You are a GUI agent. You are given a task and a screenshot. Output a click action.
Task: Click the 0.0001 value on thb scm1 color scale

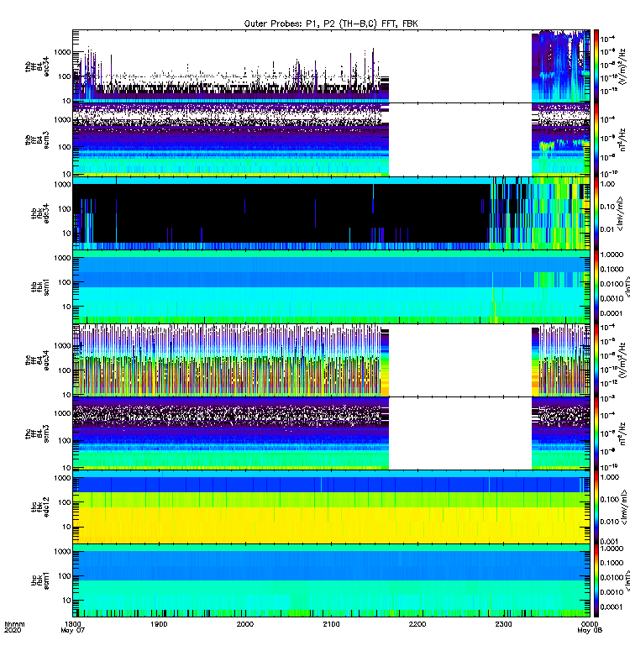[612, 313]
